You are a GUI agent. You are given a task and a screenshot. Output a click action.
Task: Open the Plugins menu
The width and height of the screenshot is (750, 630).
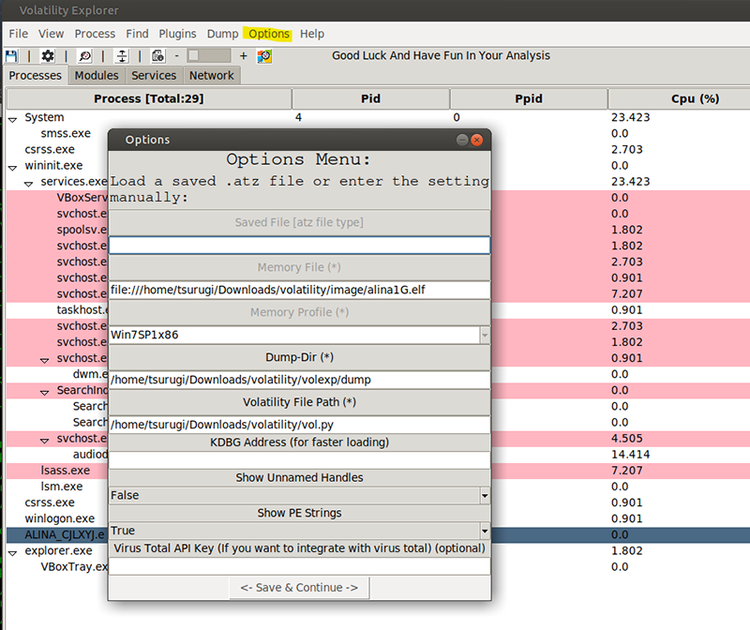pos(177,34)
